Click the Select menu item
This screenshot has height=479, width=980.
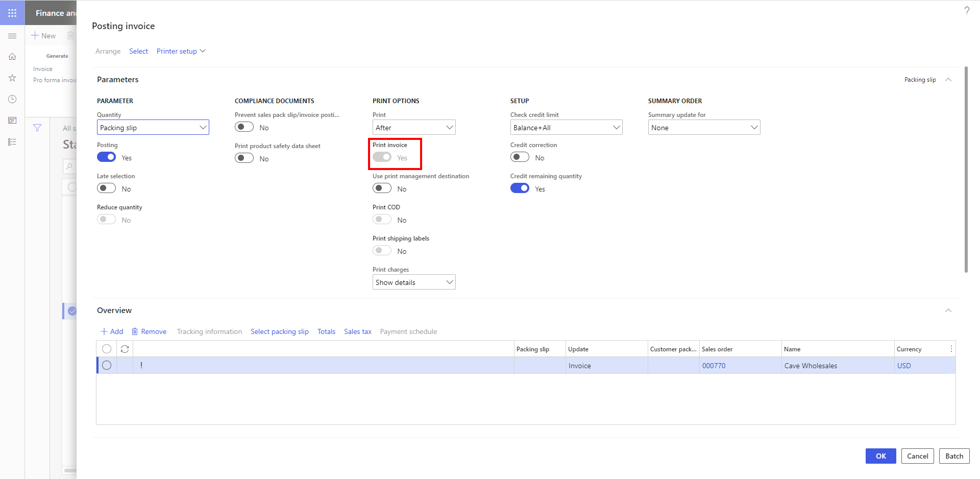(138, 51)
